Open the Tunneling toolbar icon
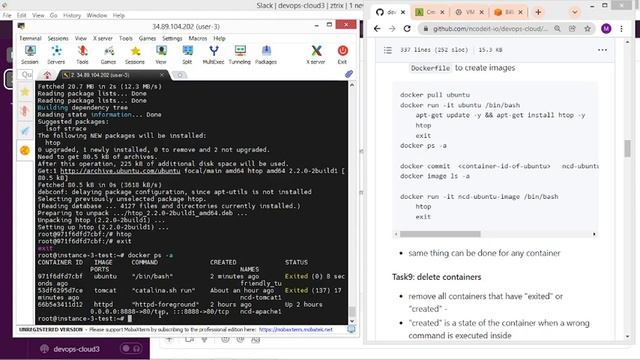Screen dimensions: 640x360 coord(240,55)
